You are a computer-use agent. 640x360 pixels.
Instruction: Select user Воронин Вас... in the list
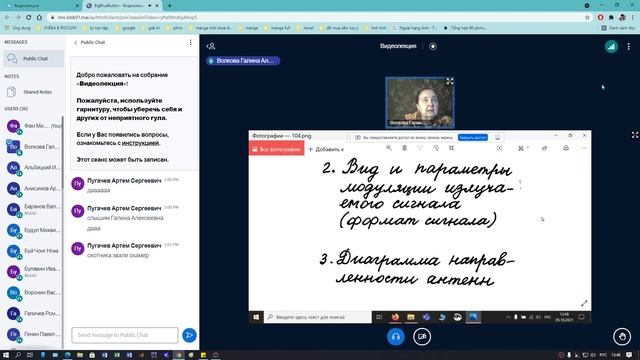pyautogui.click(x=33, y=293)
